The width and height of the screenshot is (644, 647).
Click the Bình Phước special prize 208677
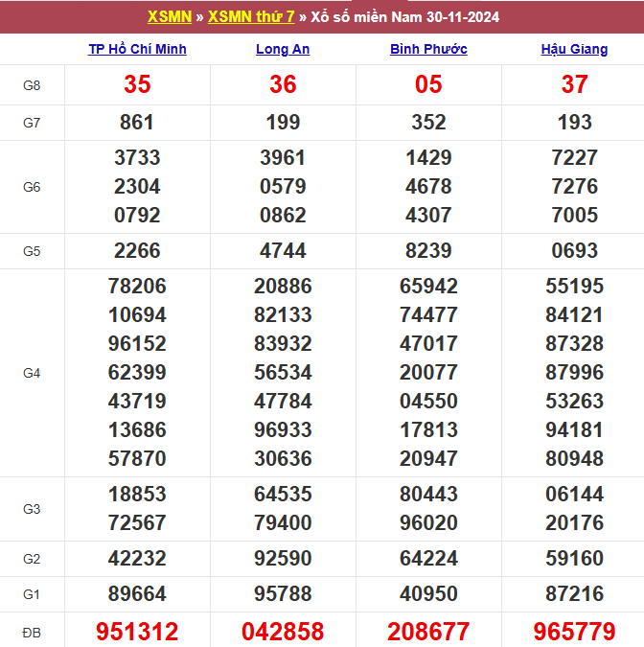[428, 632]
